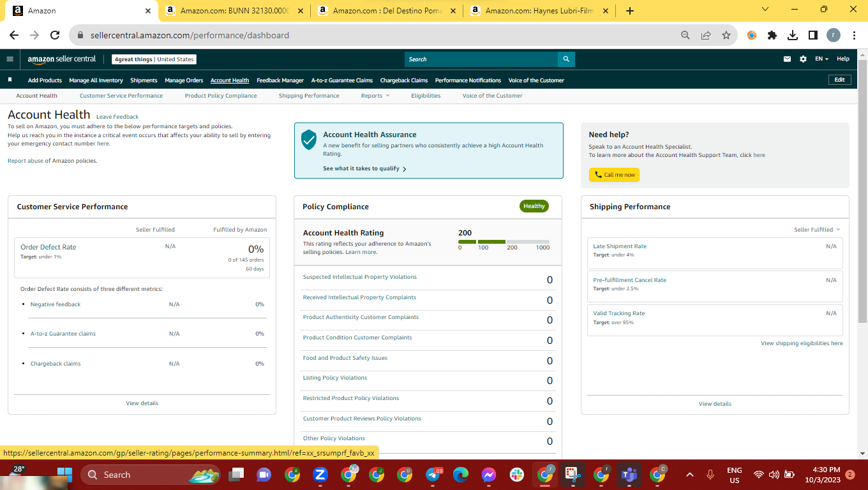Open the Snipping Tool on the taskbar

coord(573,475)
